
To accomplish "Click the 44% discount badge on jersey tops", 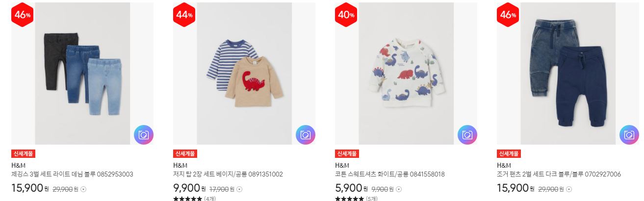I will coord(184,15).
